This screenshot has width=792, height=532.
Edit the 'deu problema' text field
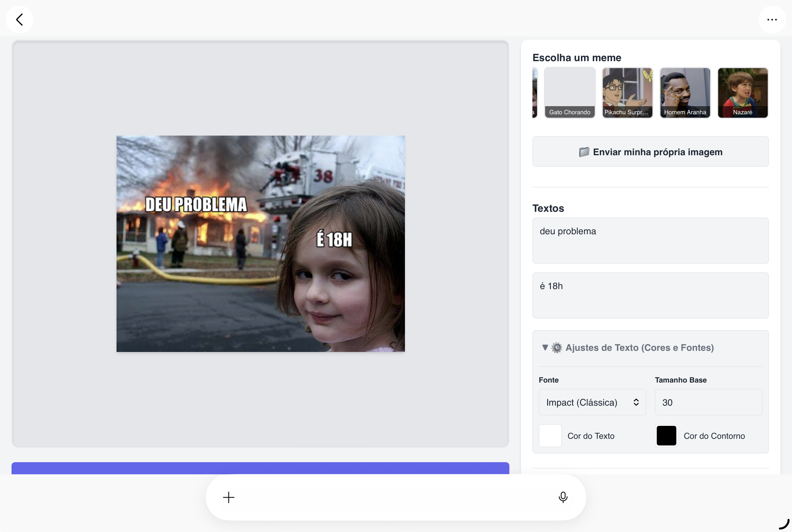(x=651, y=241)
